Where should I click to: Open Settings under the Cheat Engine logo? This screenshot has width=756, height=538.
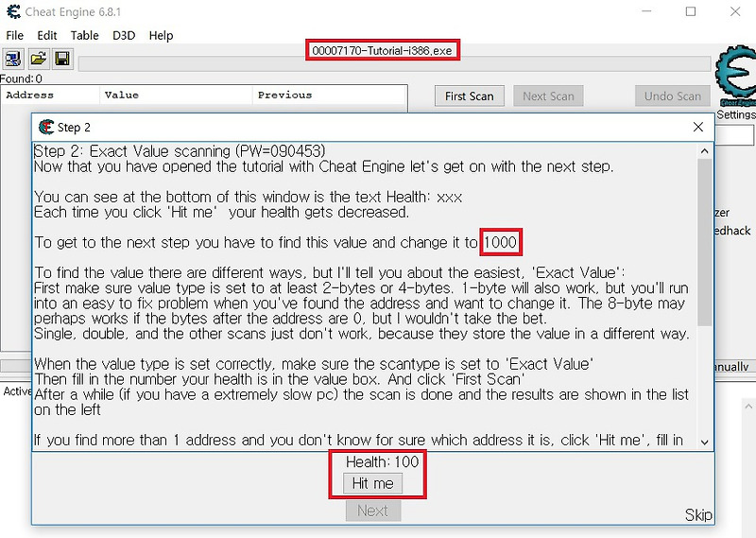(x=736, y=114)
